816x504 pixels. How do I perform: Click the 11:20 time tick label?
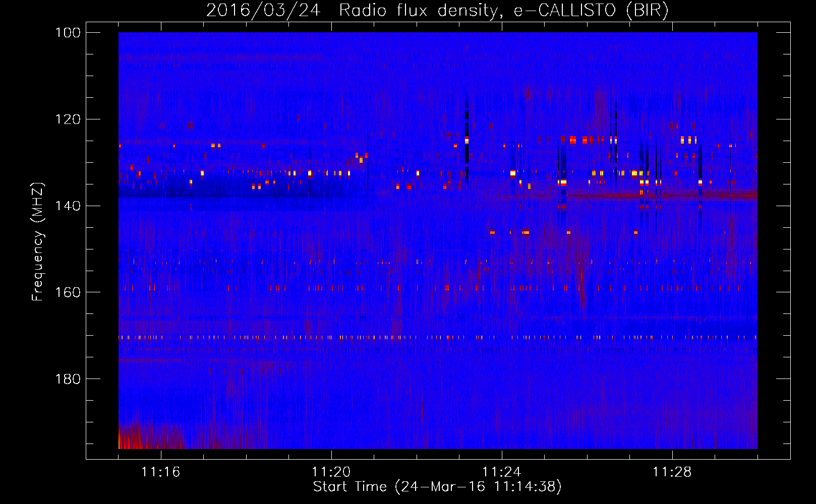[x=331, y=472]
